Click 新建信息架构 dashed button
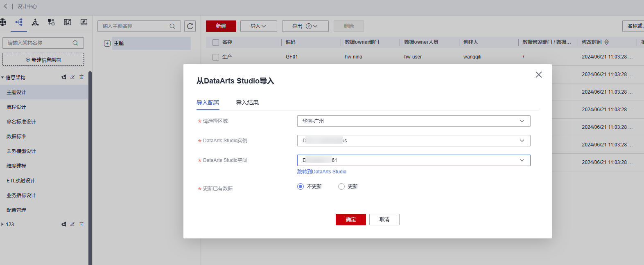This screenshot has height=265, width=644. pos(43,60)
